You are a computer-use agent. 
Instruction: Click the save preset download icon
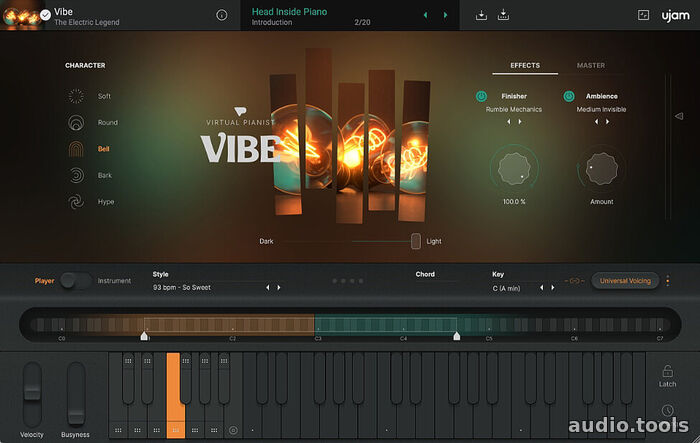(x=481, y=15)
